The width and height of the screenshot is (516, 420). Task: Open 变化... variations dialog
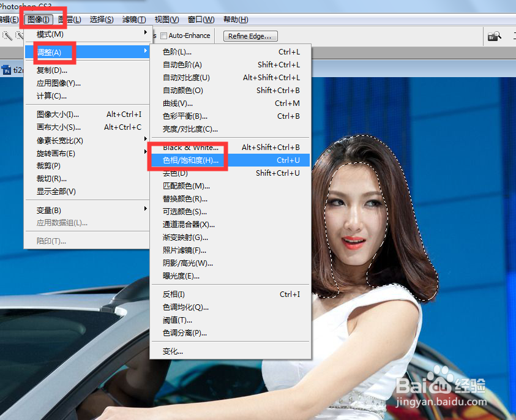point(230,351)
